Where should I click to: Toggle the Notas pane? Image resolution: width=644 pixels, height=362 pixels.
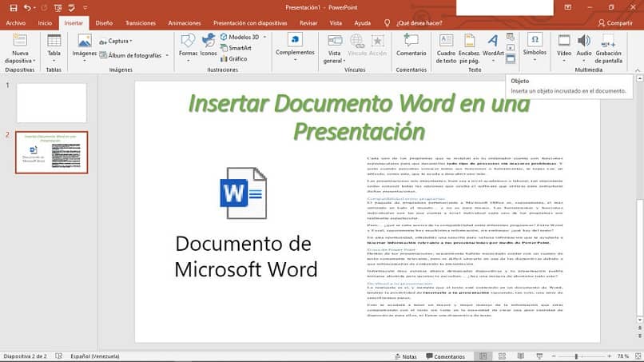(405, 356)
